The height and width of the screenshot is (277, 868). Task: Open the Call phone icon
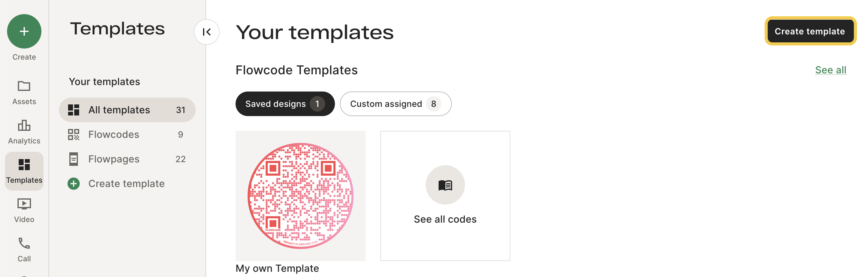point(24,243)
